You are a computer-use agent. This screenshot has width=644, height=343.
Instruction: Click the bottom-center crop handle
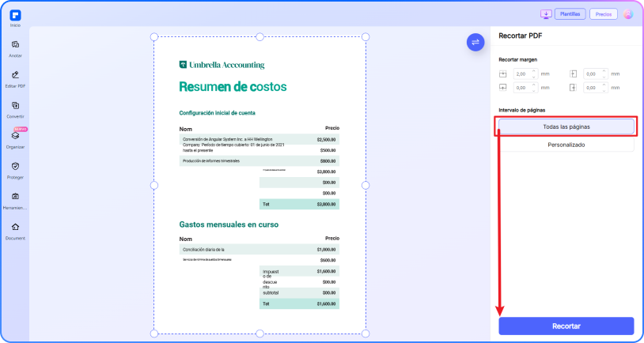259,334
